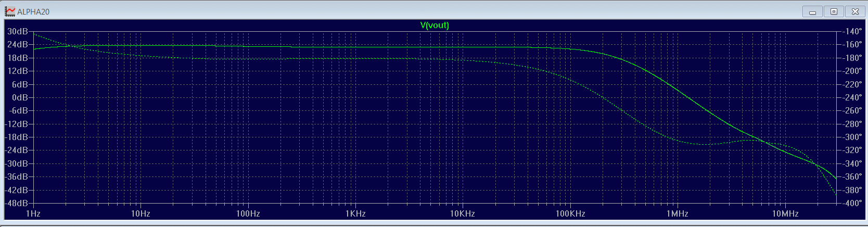This screenshot has width=868, height=227.
Task: Click the 1MHz frequency axis label
Action: tap(678, 213)
